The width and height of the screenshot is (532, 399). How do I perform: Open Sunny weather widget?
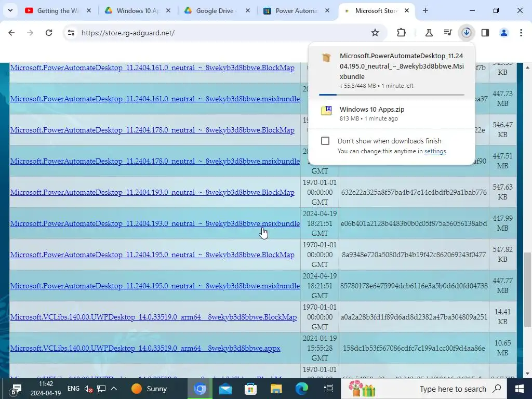(149, 389)
